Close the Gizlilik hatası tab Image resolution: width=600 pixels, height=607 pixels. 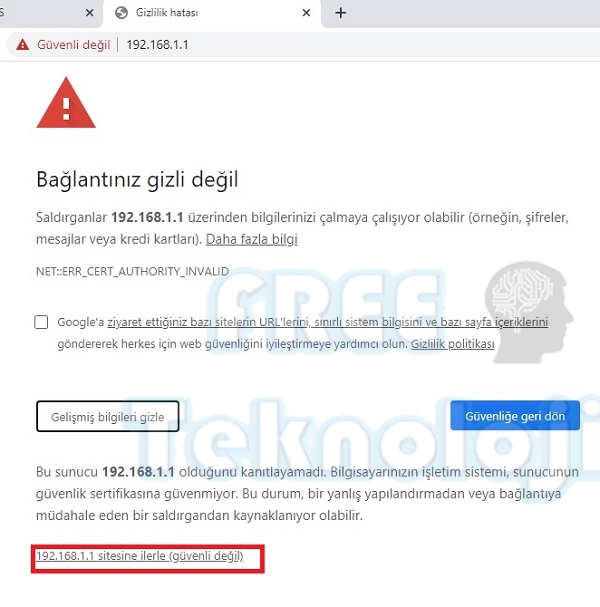click(x=306, y=13)
